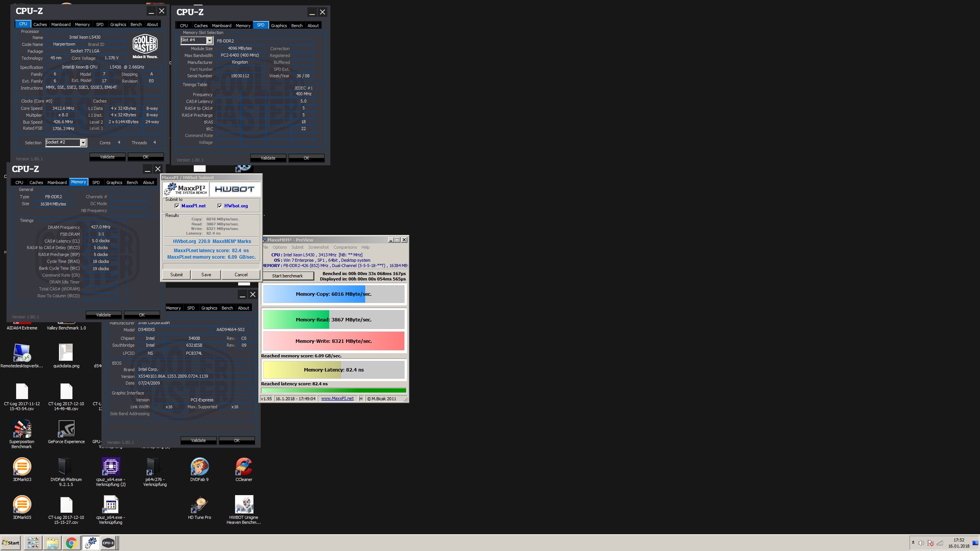Screen dimensions: 980x551
Task: Select the Remotedesktopverbi... desktop shortcut
Action: click(x=22, y=355)
